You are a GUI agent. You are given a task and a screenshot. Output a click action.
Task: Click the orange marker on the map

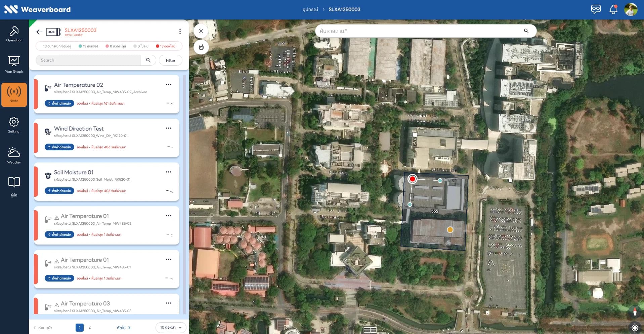(450, 230)
